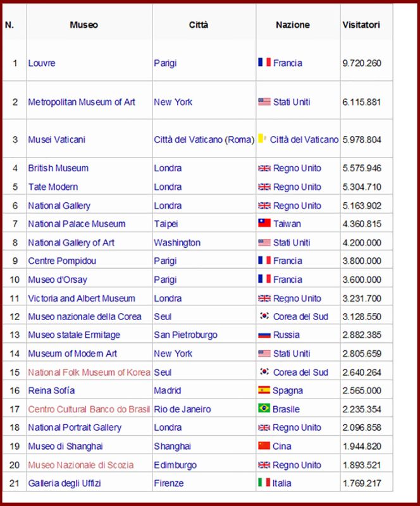Follow the Reina Sofía link
Image resolution: width=420 pixels, height=506 pixels.
click(x=52, y=390)
